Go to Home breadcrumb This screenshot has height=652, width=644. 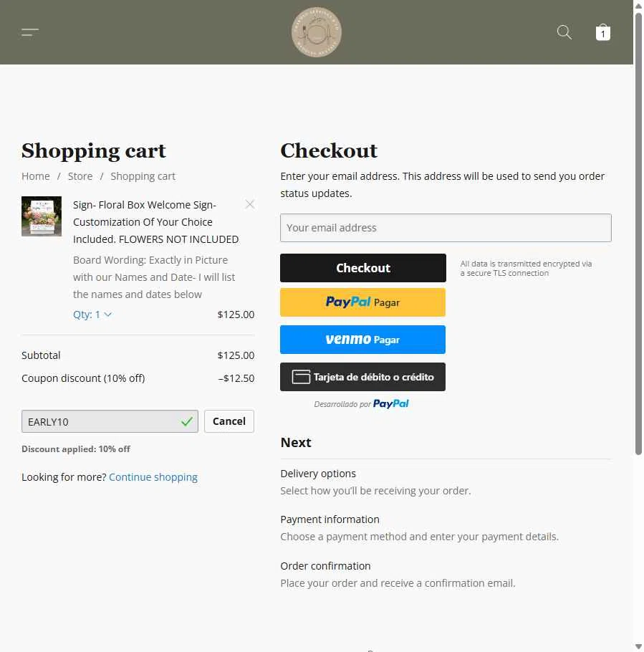coord(36,176)
